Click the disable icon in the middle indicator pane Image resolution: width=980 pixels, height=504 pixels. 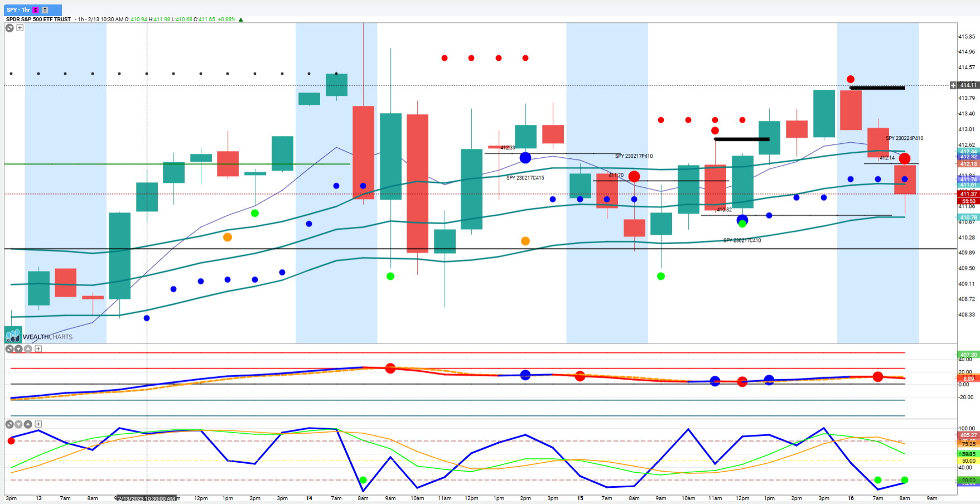[9, 349]
